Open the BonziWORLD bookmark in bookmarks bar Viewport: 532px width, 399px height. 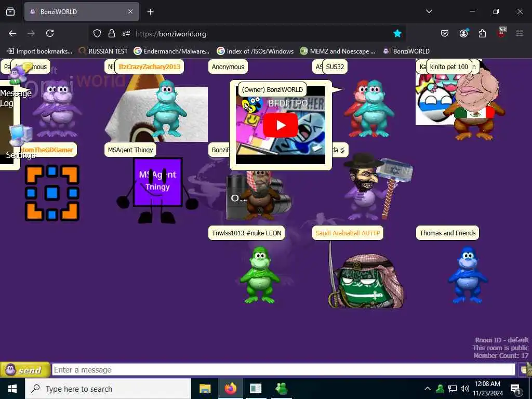(x=406, y=51)
